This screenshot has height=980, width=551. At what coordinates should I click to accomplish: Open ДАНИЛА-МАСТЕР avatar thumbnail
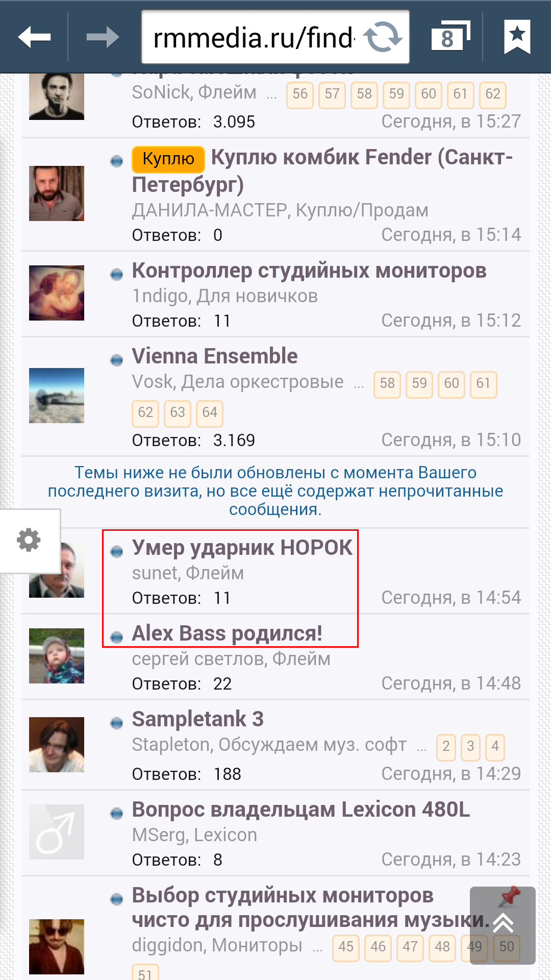[x=57, y=193]
